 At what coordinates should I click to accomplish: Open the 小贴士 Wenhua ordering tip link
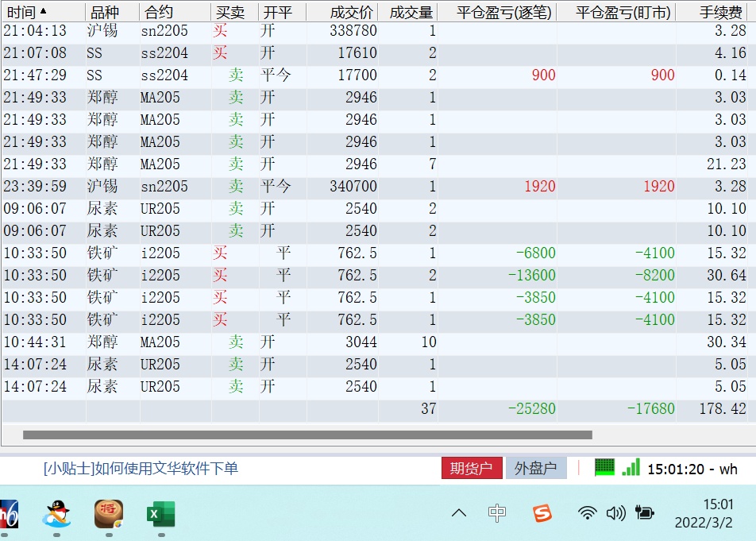tap(141, 468)
